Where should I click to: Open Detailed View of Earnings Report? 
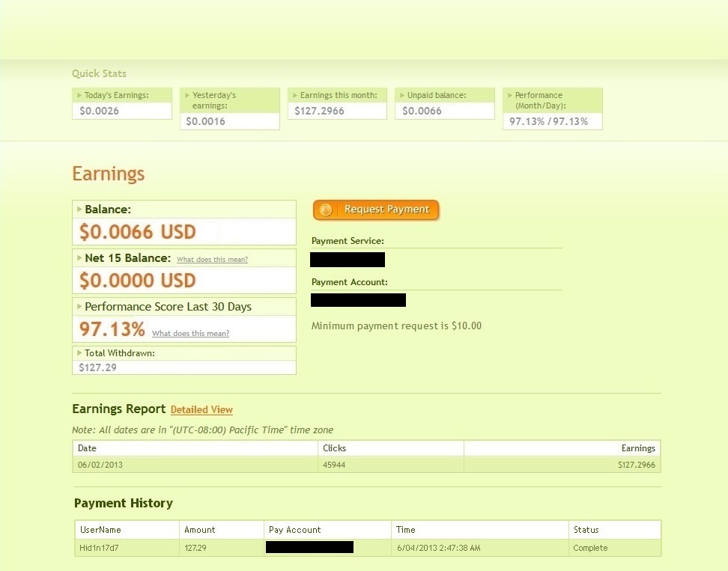201,410
